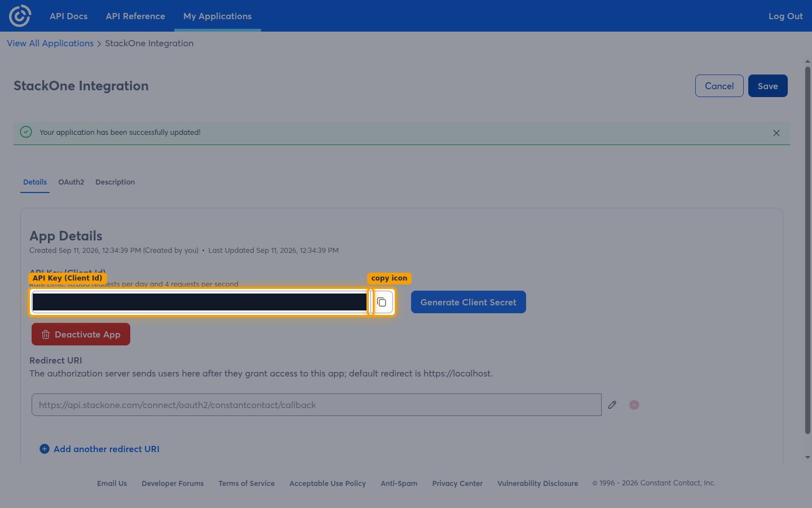
Task: Generate a Client Secret
Action: [469, 302]
